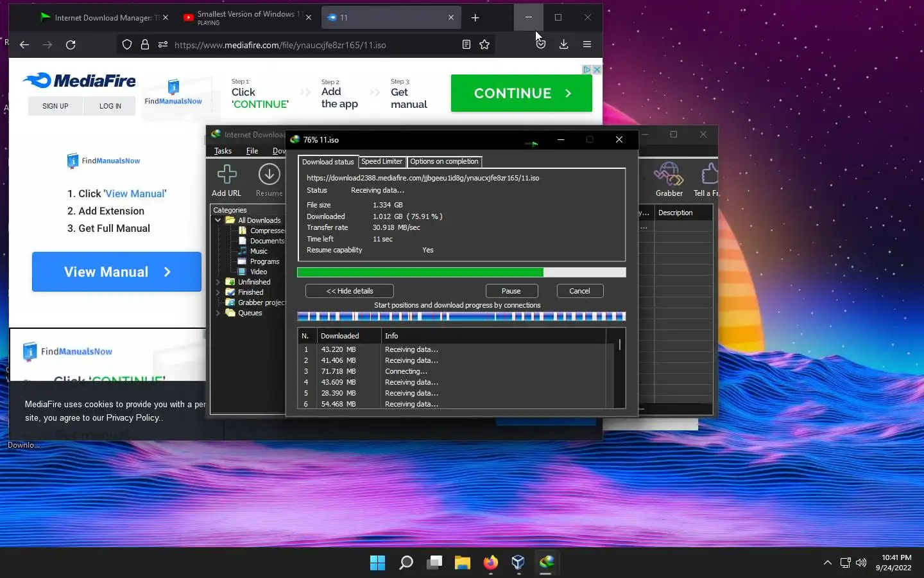Screen dimensions: 924x578
Task: Select Compressed category folder
Action: (x=262, y=231)
